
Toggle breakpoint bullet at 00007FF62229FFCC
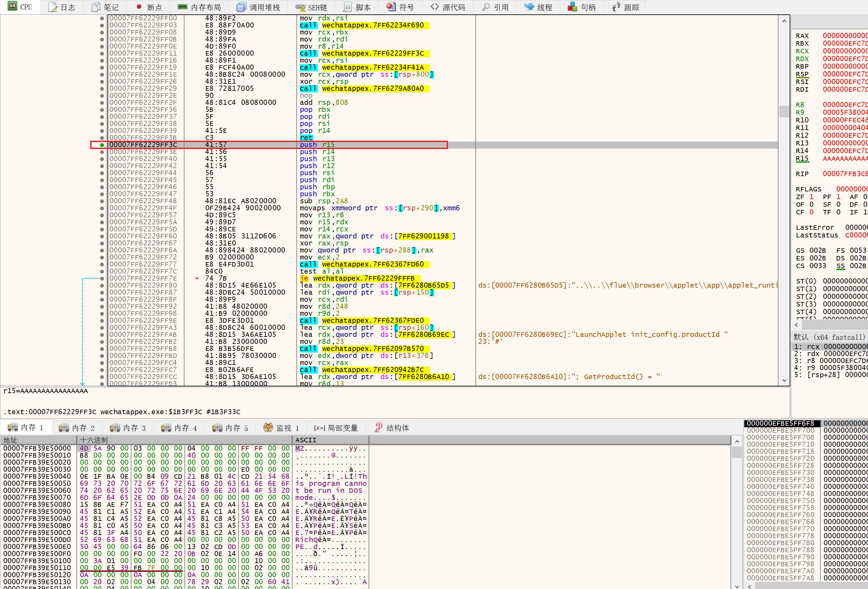coord(102,377)
